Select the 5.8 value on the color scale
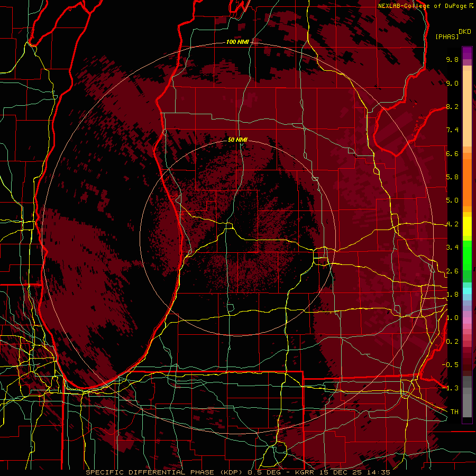The image size is (476, 476). coord(452,177)
